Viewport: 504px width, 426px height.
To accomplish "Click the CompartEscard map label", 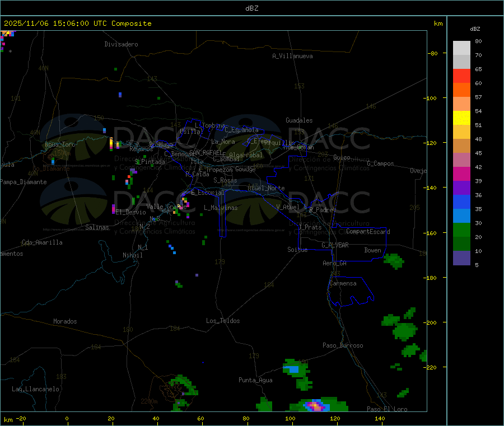I will coord(368,232).
